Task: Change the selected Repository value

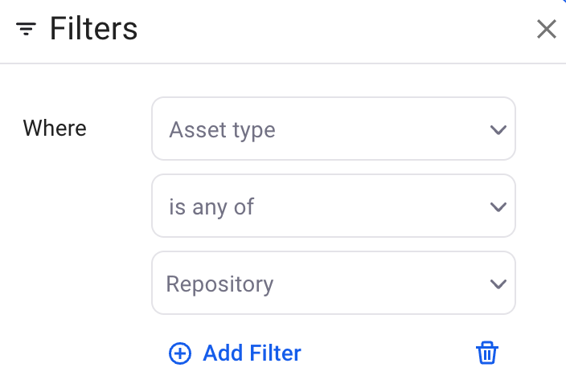Action: (x=333, y=283)
